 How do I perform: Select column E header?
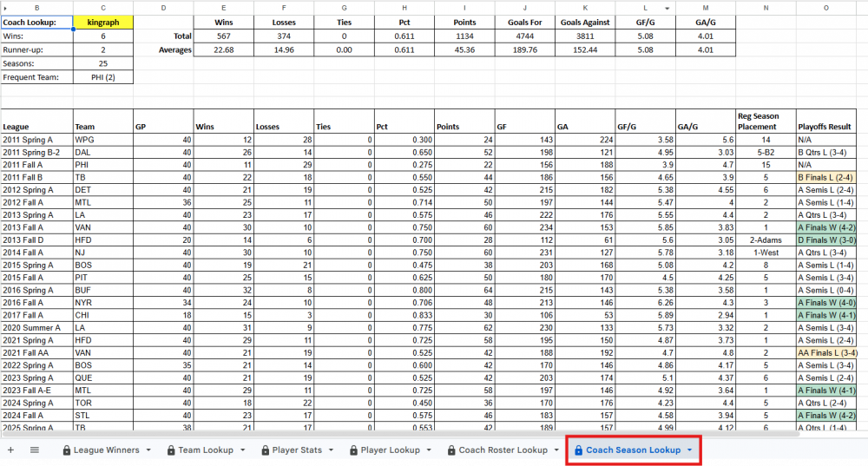click(x=224, y=8)
